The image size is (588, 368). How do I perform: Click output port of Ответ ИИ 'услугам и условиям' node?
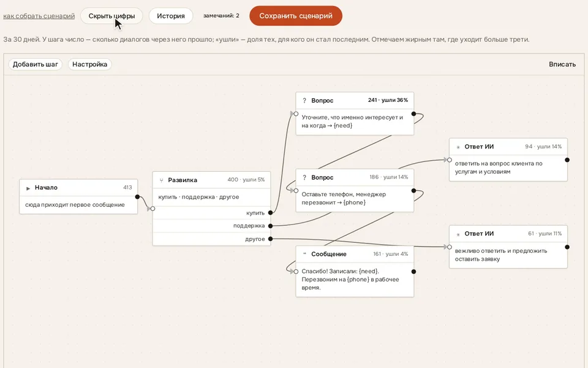pyautogui.click(x=567, y=160)
